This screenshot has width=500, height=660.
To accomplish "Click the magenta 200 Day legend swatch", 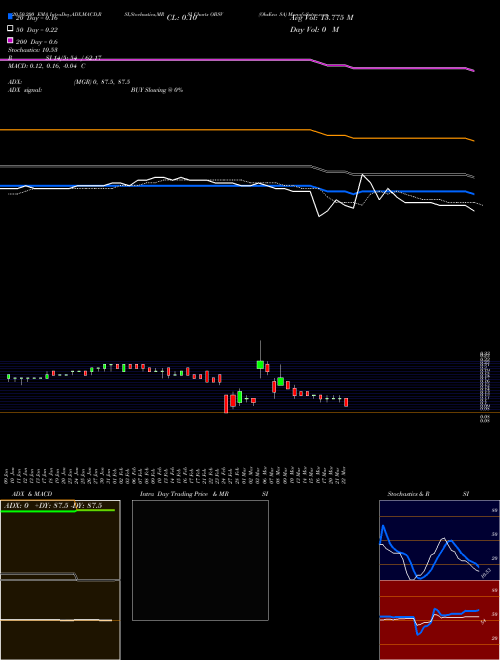I will click(x=11, y=40).
